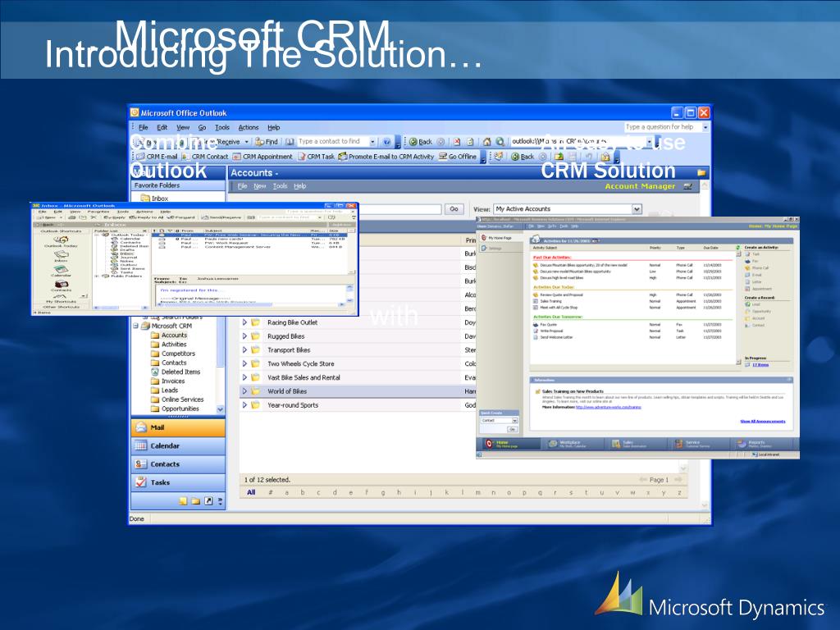The height and width of the screenshot is (630, 840).
Task: Click the Go button next to search
Action: (x=454, y=209)
